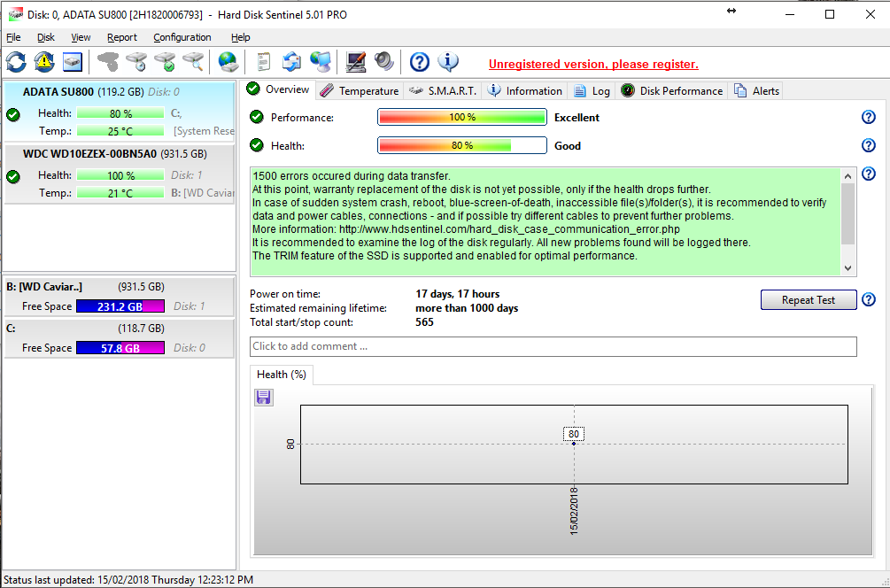Click the globe-over-disk toolbar icon

[x=228, y=62]
